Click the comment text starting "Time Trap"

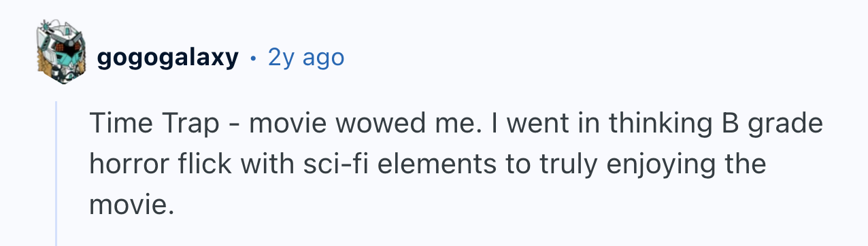[456, 164]
